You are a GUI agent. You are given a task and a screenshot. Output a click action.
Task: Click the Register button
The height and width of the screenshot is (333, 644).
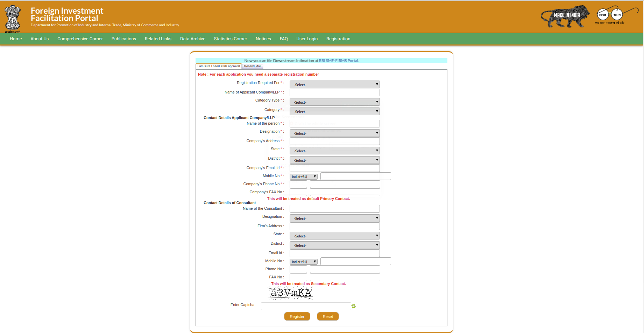(x=297, y=316)
